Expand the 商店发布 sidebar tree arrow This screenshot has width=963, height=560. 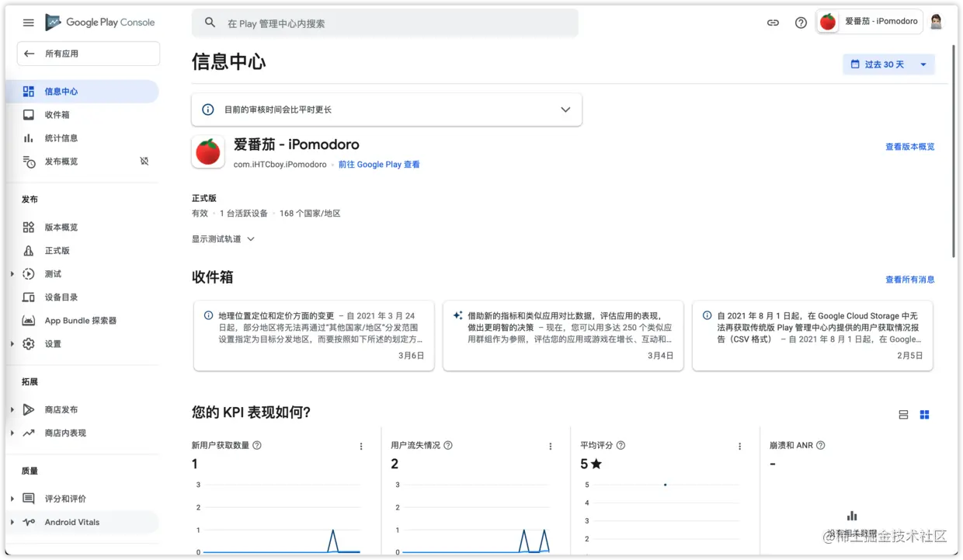click(x=12, y=410)
